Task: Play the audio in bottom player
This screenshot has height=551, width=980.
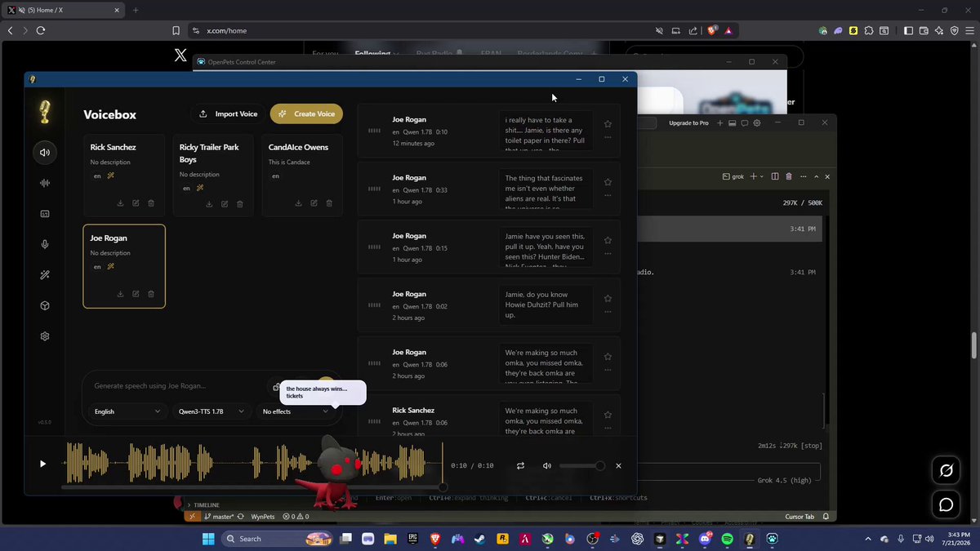Action: coord(42,464)
